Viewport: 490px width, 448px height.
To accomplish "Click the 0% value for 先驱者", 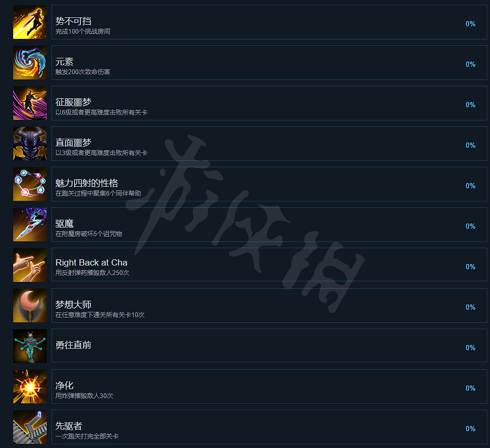I will tap(471, 429).
